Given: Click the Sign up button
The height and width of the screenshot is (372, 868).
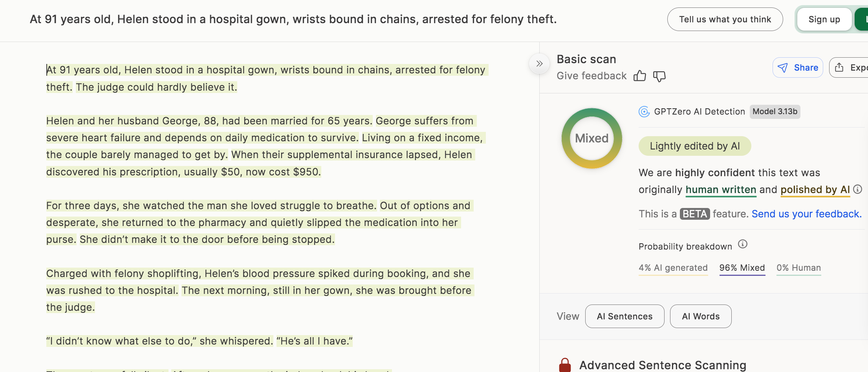Looking at the screenshot, I should 824,19.
